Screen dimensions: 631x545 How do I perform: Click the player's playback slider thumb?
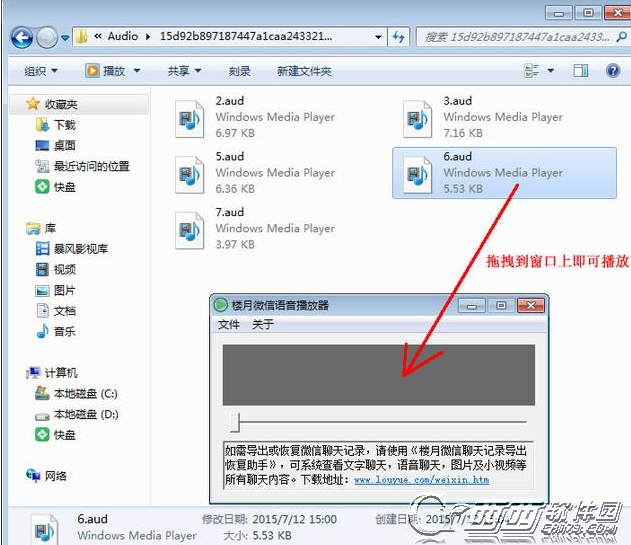tap(234, 421)
